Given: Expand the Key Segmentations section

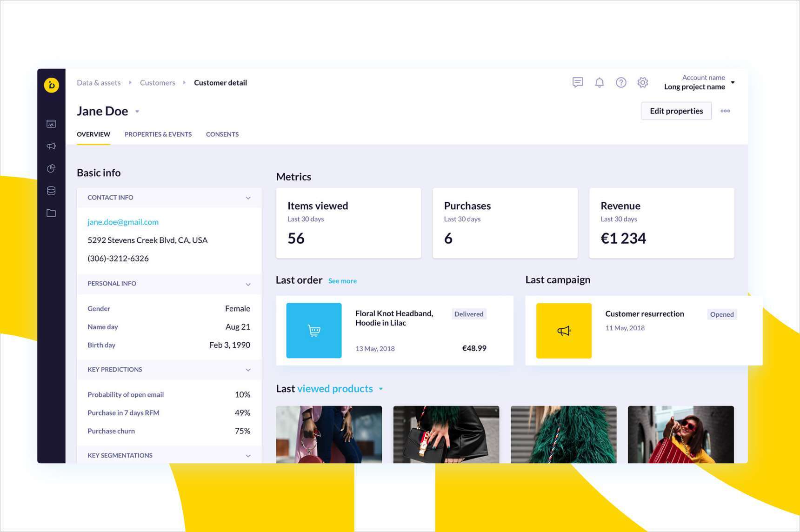Looking at the screenshot, I should coord(248,456).
